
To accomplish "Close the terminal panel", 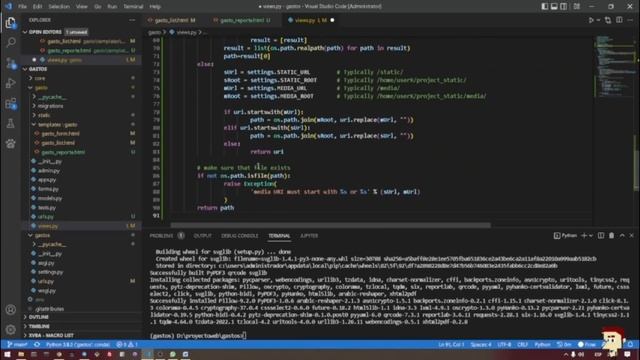I will (x=631, y=236).
